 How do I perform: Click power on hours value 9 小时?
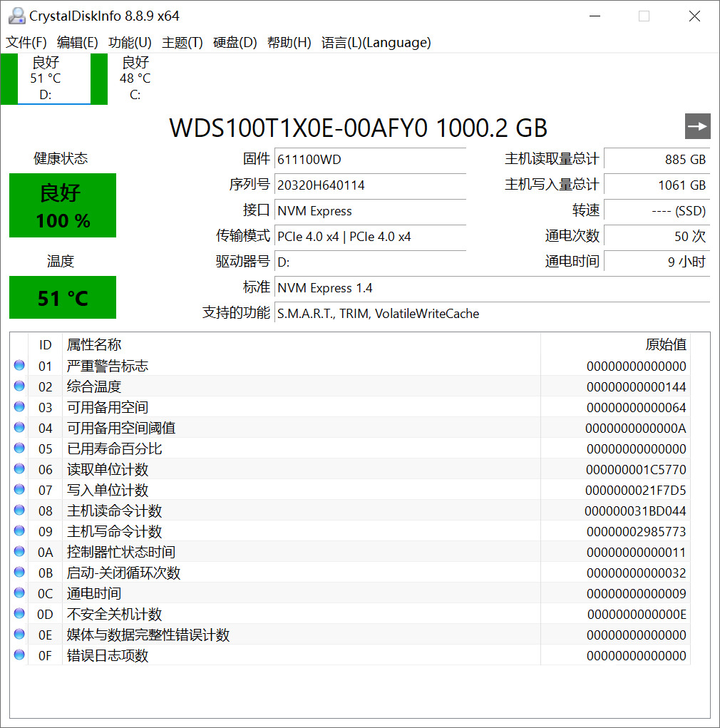(657, 262)
